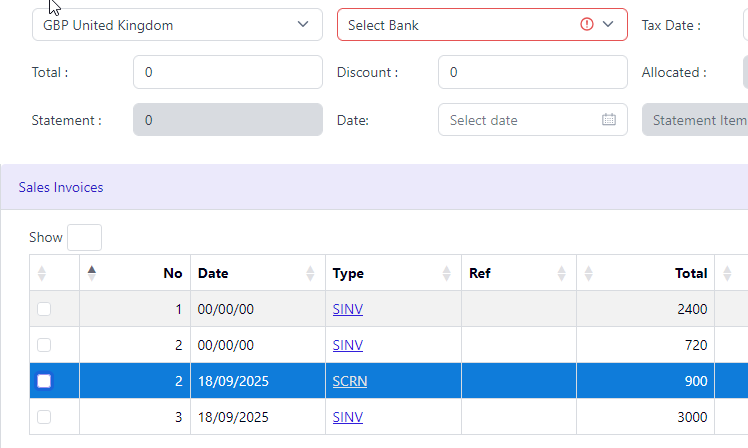748x448 pixels.
Task: Click the Statement Item button
Action: click(696, 120)
